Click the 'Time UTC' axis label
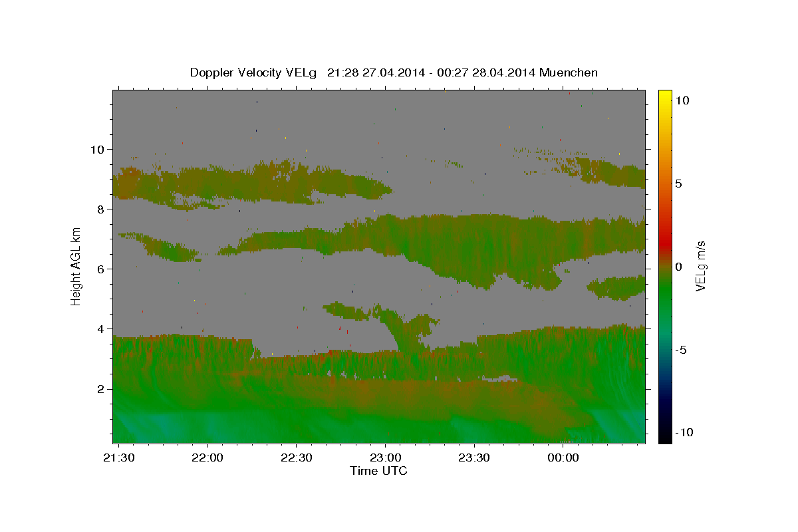 click(x=378, y=471)
